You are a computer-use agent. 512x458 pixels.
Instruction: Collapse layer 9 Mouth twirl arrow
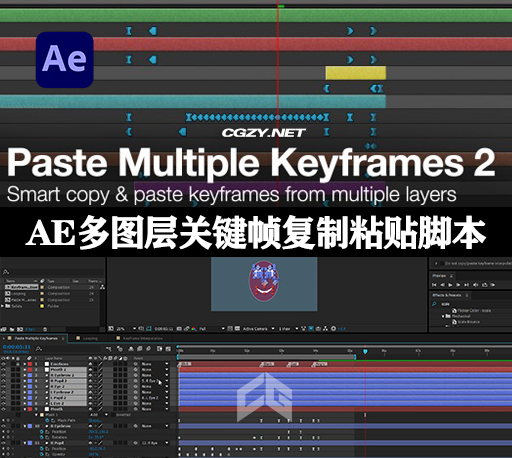click(25, 409)
